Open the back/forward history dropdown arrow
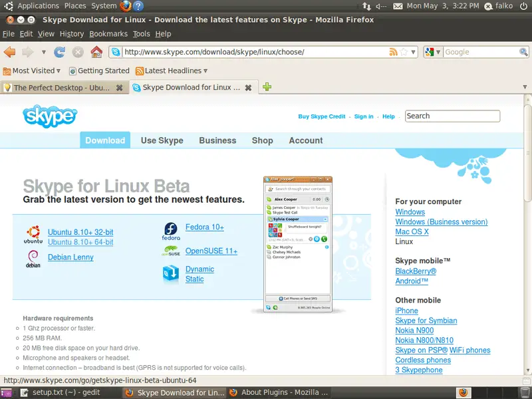532x399 pixels. (x=44, y=52)
